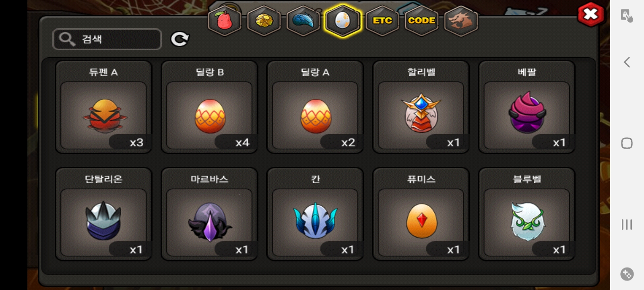Select the egg category tab
The width and height of the screenshot is (644, 290).
tap(343, 21)
